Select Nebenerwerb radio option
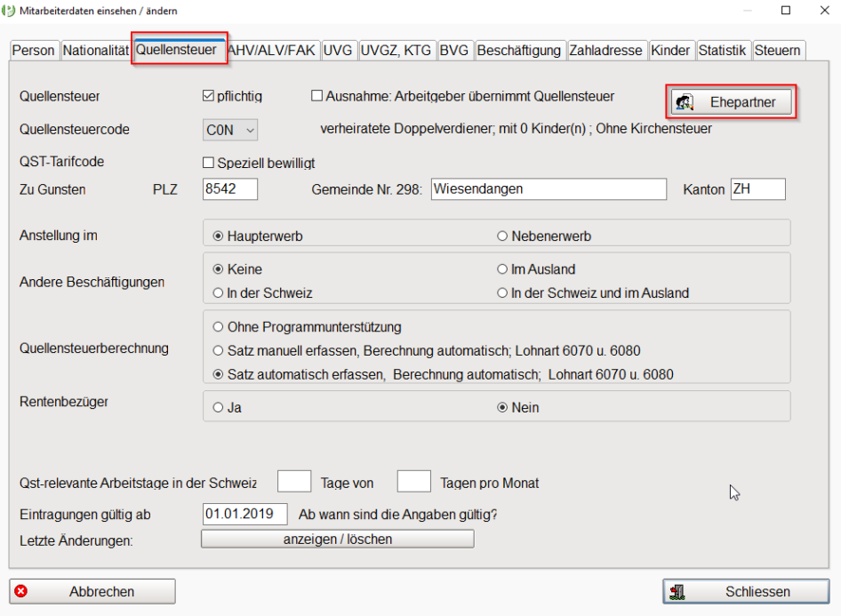841x616 pixels. (x=502, y=236)
